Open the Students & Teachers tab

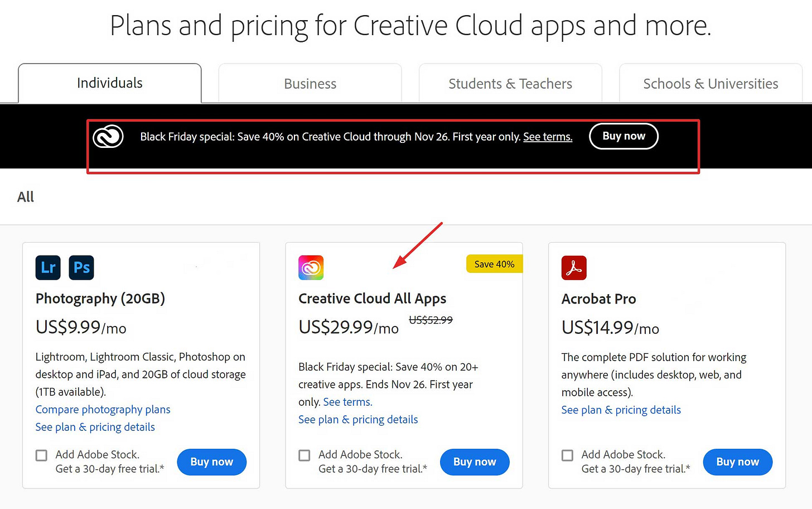(x=510, y=83)
